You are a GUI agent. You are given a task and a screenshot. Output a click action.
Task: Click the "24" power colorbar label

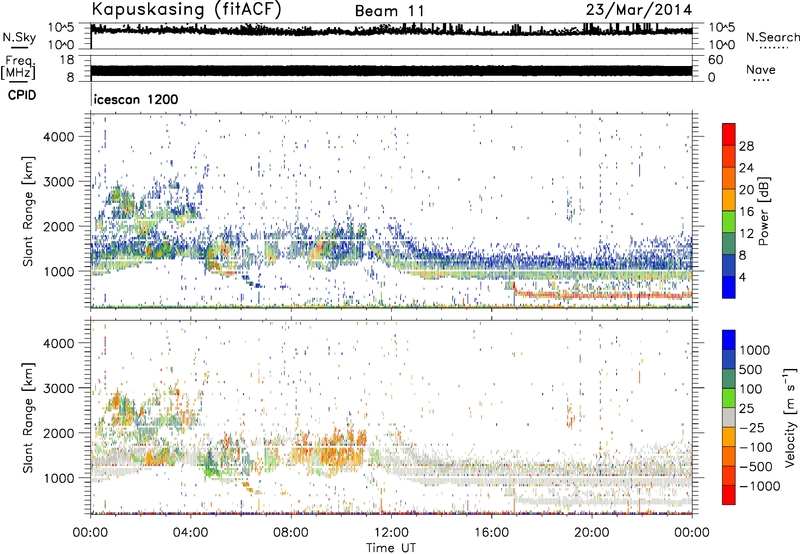[746, 168]
